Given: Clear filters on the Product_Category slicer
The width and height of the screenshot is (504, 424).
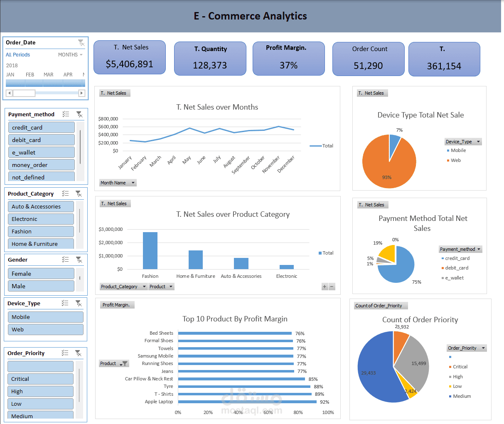Looking at the screenshot, I should (79, 194).
